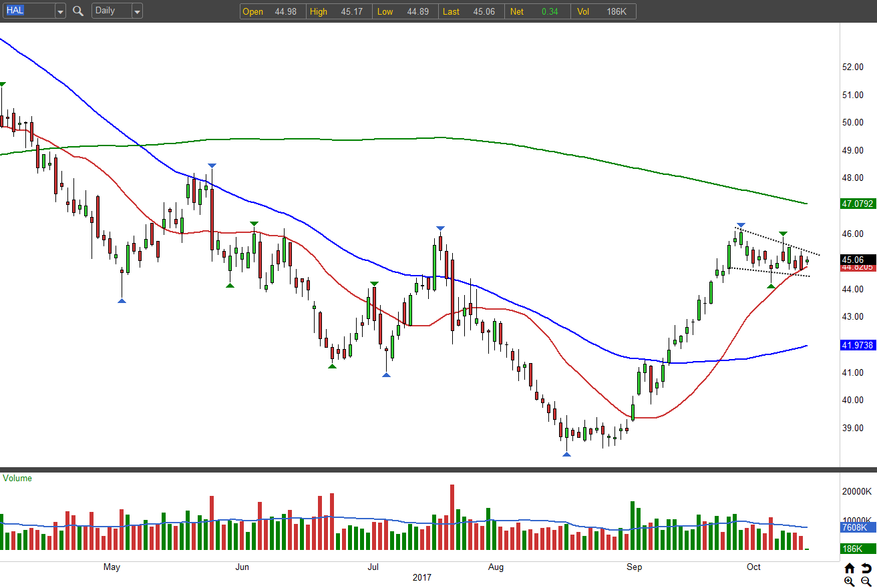
Task: Click the HAL ticker input field
Action: click(29, 11)
